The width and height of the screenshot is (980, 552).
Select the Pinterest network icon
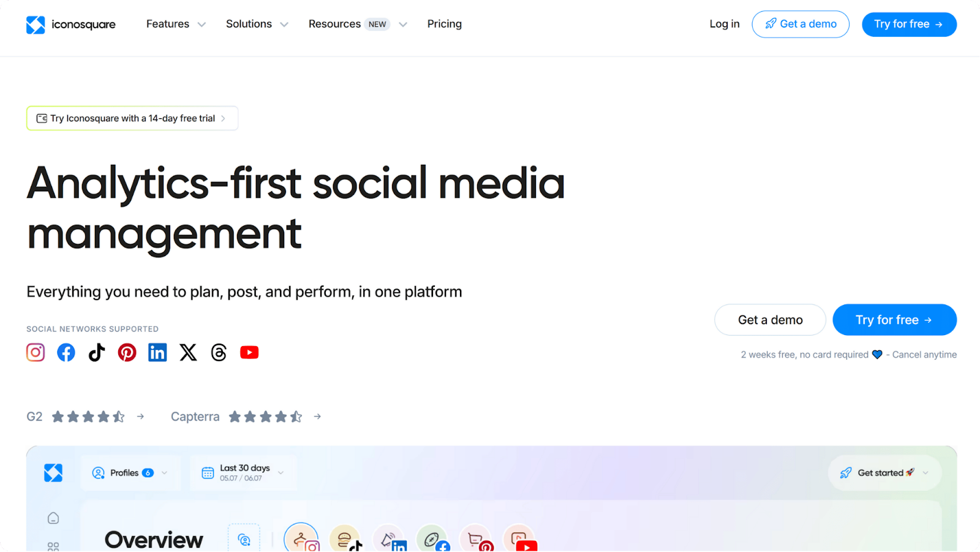tap(127, 352)
